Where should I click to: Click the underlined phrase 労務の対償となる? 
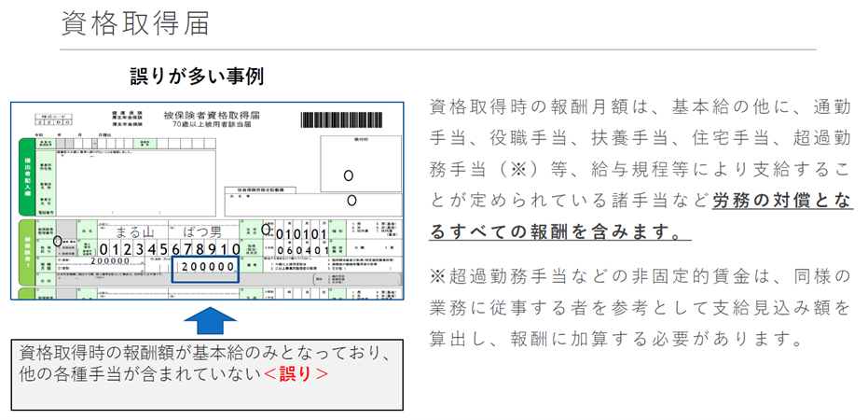782,201
